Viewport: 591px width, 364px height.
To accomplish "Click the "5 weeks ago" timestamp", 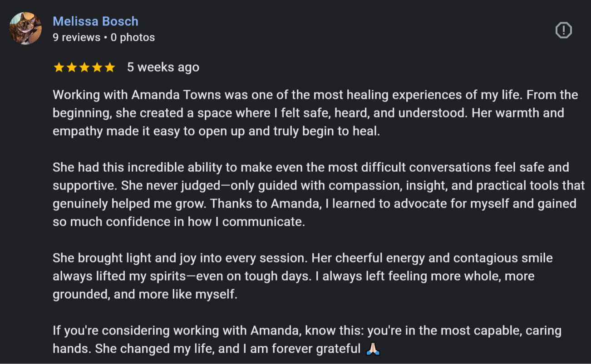I will pos(163,68).
